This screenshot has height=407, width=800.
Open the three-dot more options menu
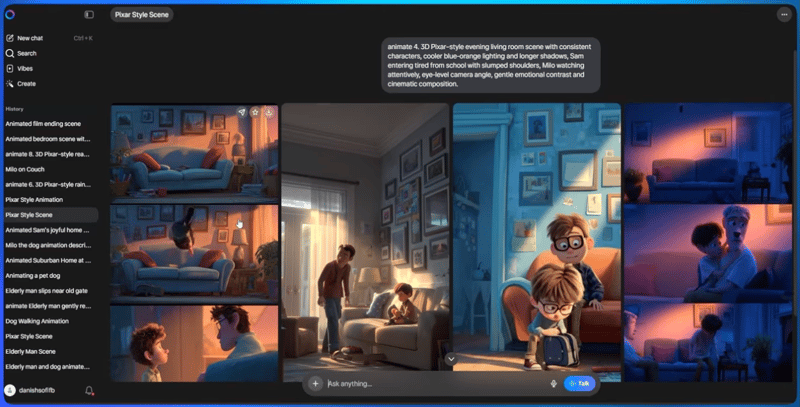coord(783,15)
